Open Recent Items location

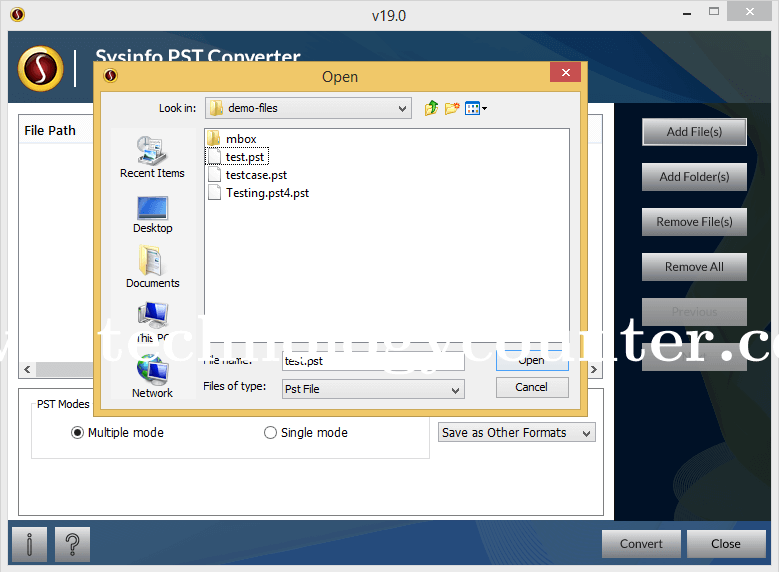(152, 158)
